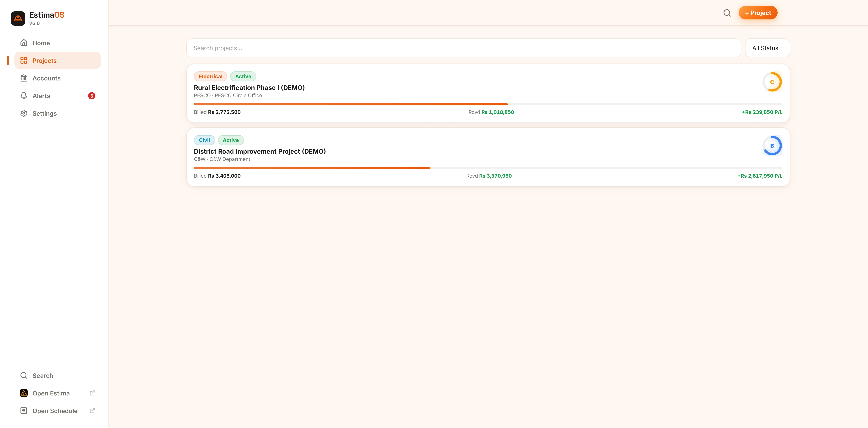Open the Alerts section
Screen dimensions: 868x428
[58, 96]
